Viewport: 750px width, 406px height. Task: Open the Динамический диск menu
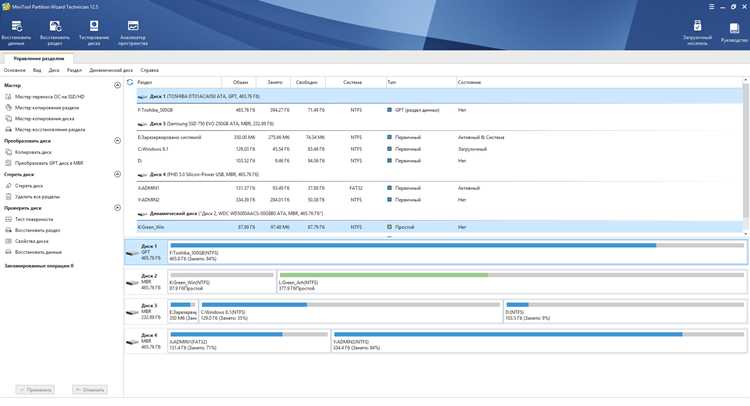(111, 70)
